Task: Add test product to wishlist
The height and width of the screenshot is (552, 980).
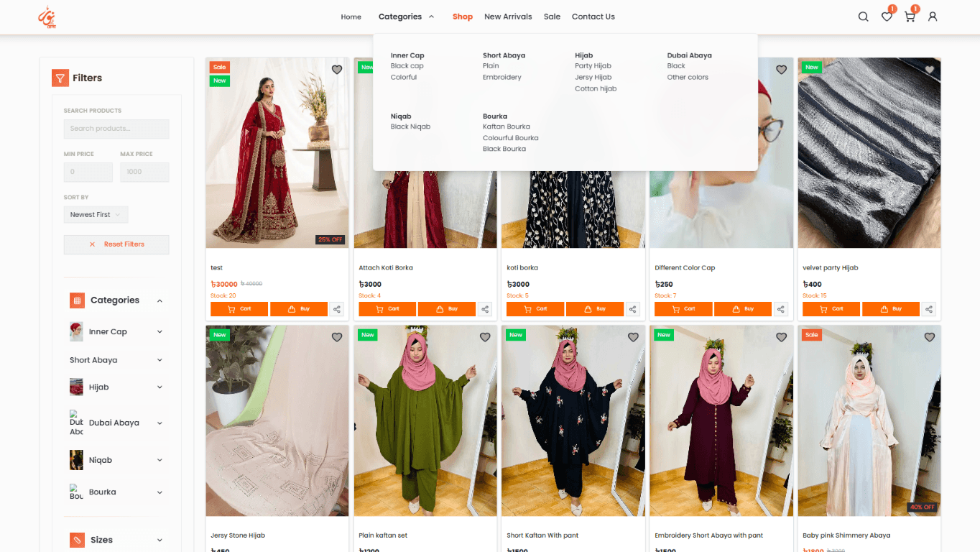Action: tap(337, 70)
